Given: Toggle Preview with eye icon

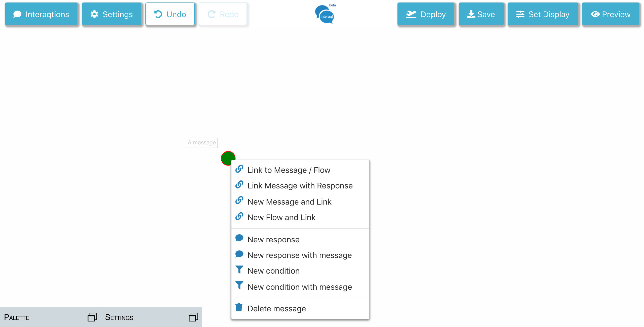Looking at the screenshot, I should tap(611, 14).
